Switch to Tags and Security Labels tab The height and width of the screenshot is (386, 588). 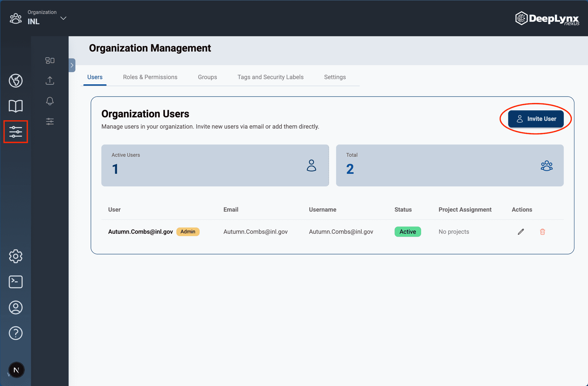270,77
